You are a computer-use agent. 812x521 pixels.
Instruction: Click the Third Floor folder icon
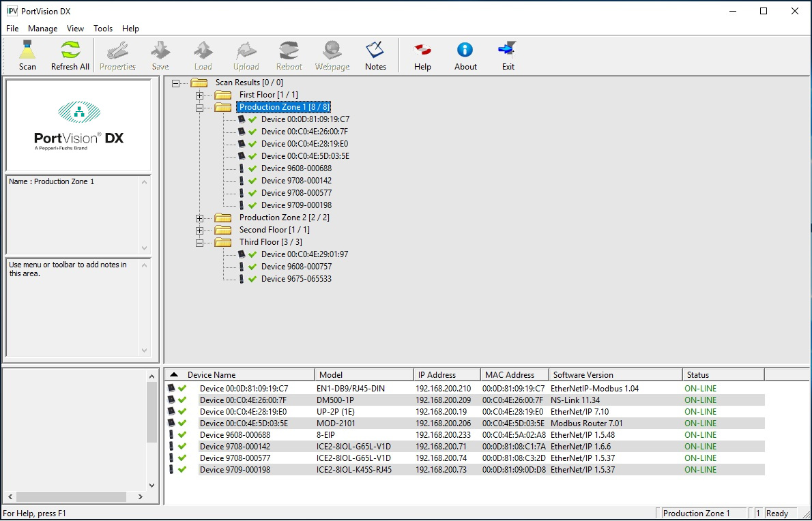point(222,242)
